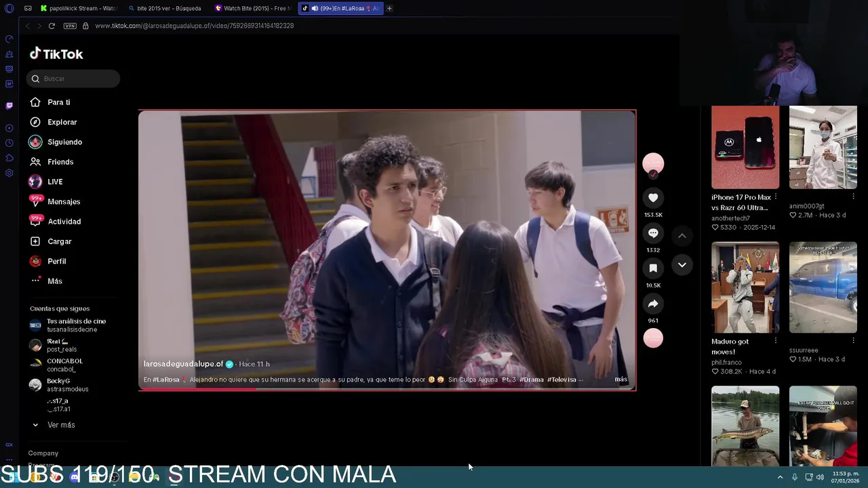Click the #Drama hashtag

pyautogui.click(x=532, y=380)
